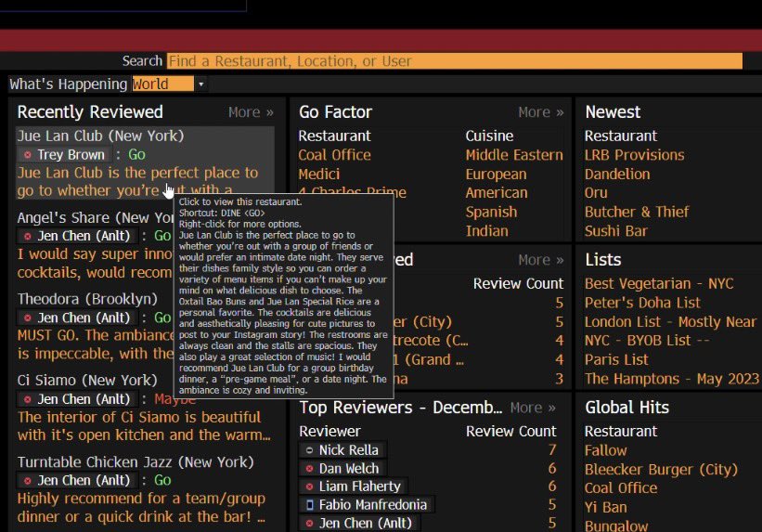
Task: Open Bleecker Burger (City) in Global Hits
Action: tap(661, 470)
